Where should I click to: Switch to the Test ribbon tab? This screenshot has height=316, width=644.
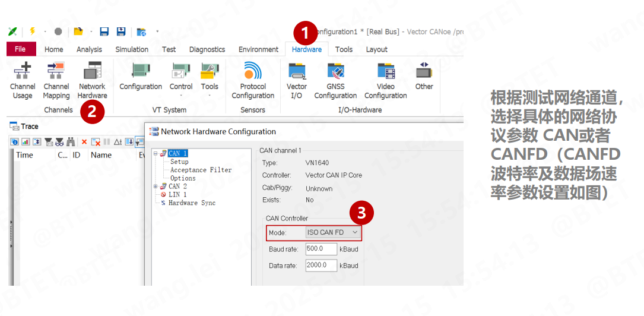pos(169,49)
